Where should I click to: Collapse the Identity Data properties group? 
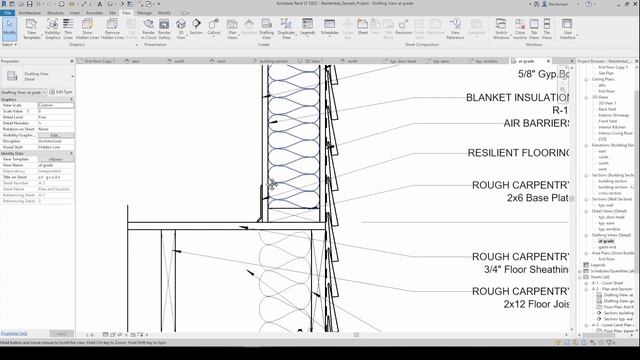pos(71,153)
